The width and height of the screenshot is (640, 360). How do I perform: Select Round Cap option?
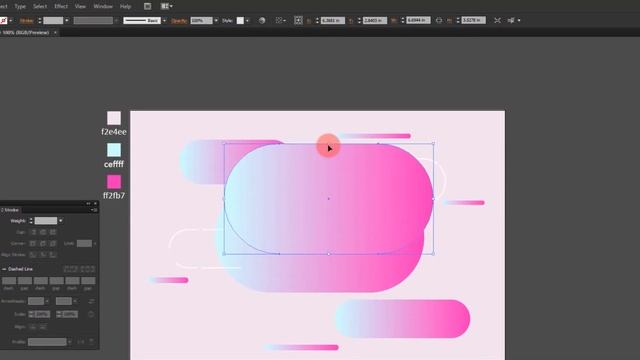(x=43, y=232)
